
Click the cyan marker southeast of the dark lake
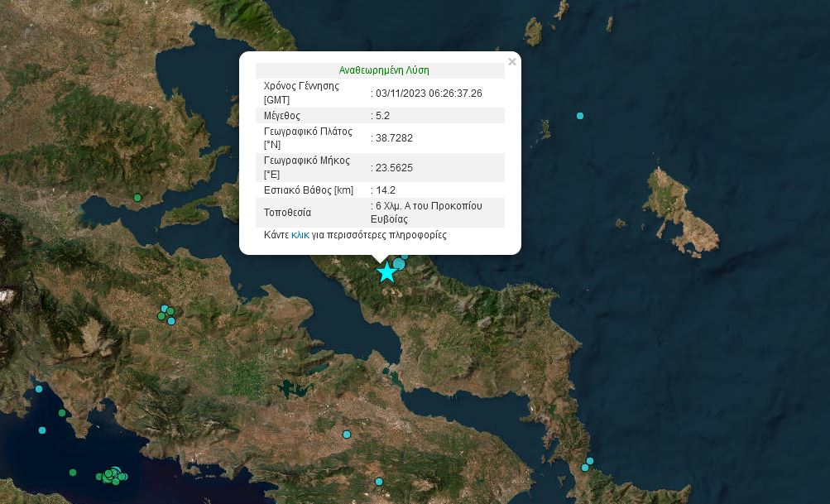tap(347, 434)
